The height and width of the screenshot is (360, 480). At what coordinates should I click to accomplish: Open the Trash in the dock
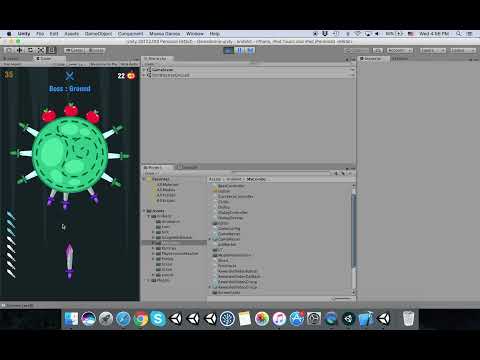pos(408,319)
